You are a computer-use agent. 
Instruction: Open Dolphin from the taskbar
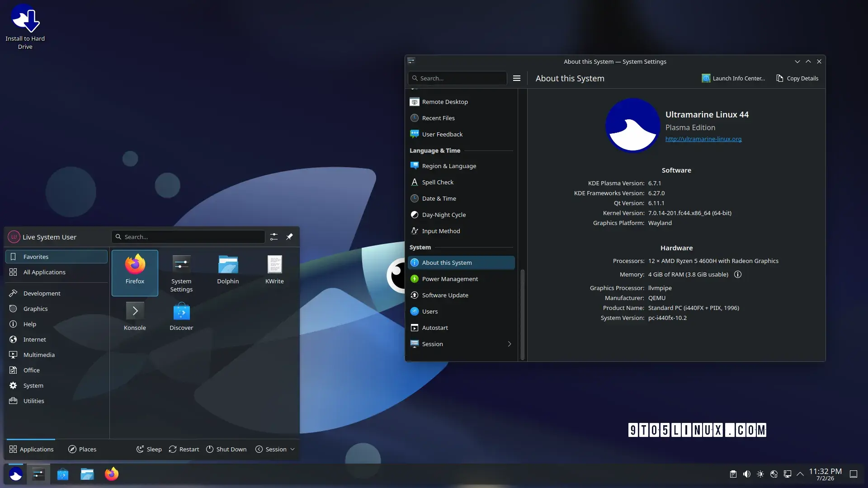[x=87, y=474]
